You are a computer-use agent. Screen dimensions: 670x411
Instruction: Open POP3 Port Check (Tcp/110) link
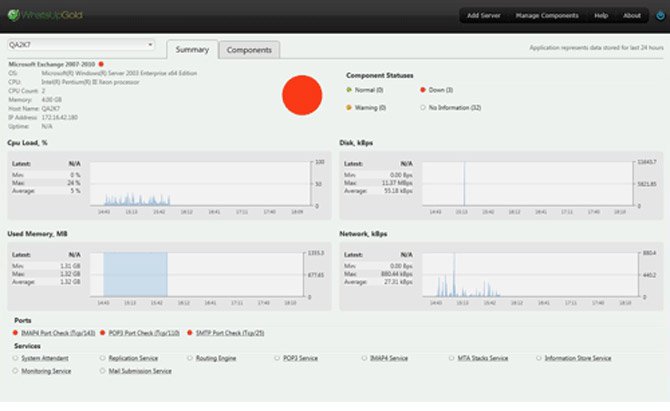[x=144, y=333]
